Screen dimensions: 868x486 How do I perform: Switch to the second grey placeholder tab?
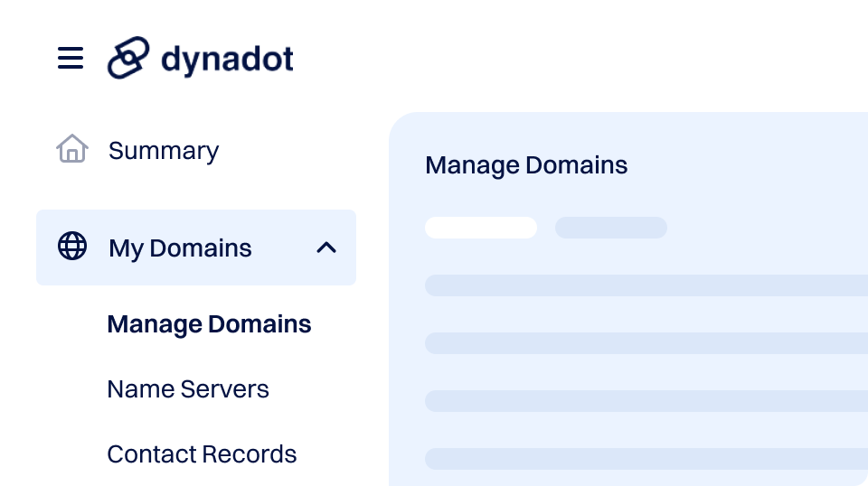coord(611,228)
